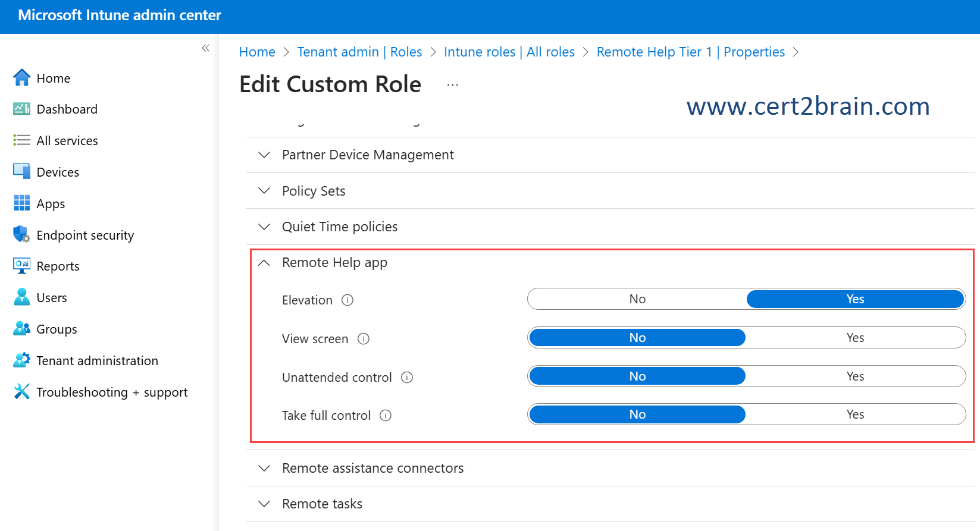Click Microsoft Intune admin center title
Viewport: 980px width, 531px height.
tap(120, 15)
